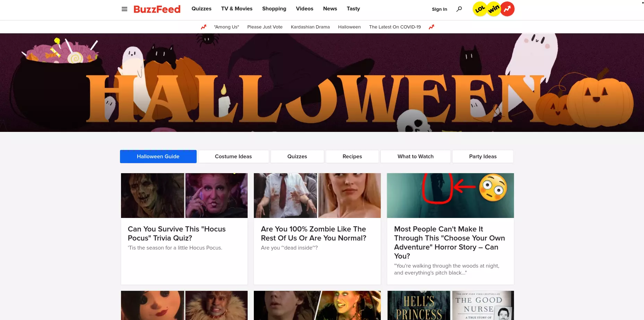The image size is (644, 320).
Task: Open Hocus Pocus trivia quiz thumbnail
Action: 184,195
